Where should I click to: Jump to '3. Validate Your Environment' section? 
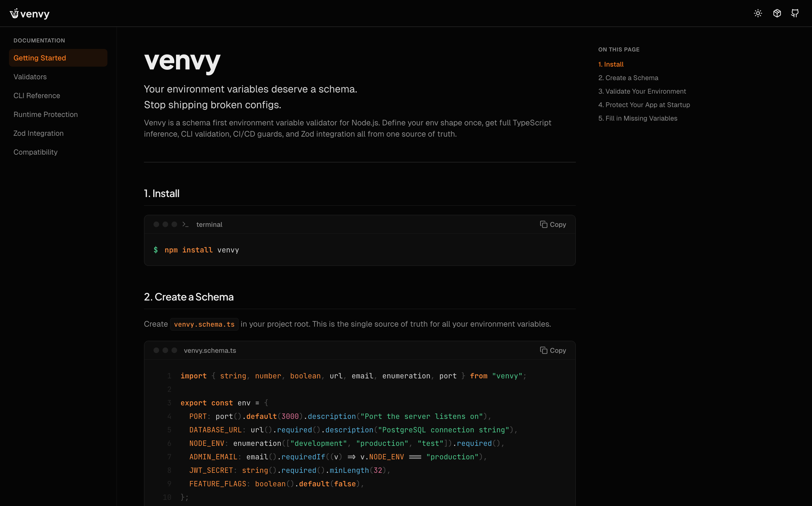[642, 91]
